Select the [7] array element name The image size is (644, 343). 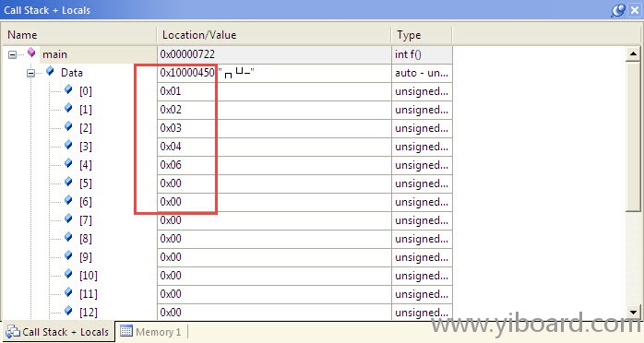tap(86, 220)
